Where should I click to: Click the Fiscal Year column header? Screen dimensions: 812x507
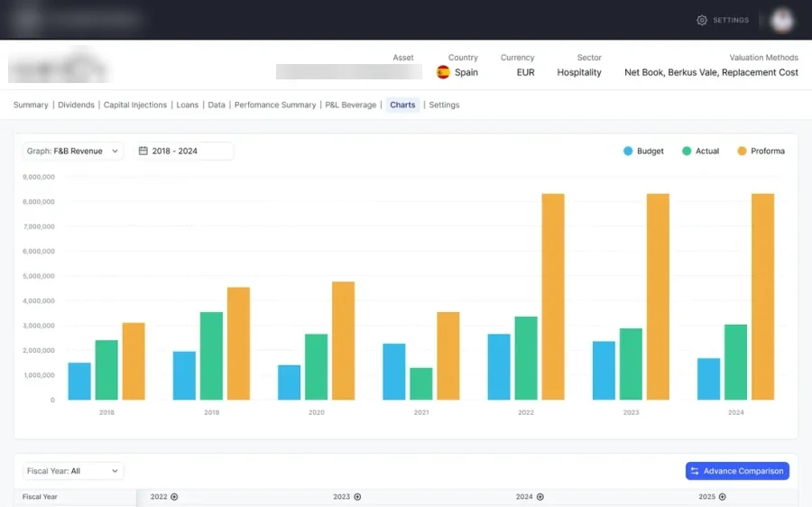point(40,497)
